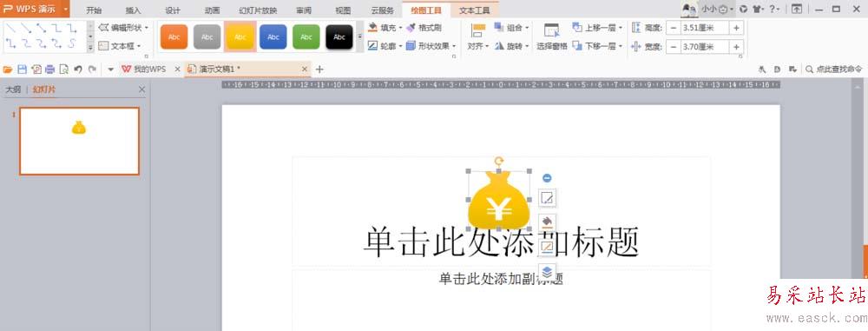Open the 旋转 rotate dropdown

pos(511,46)
